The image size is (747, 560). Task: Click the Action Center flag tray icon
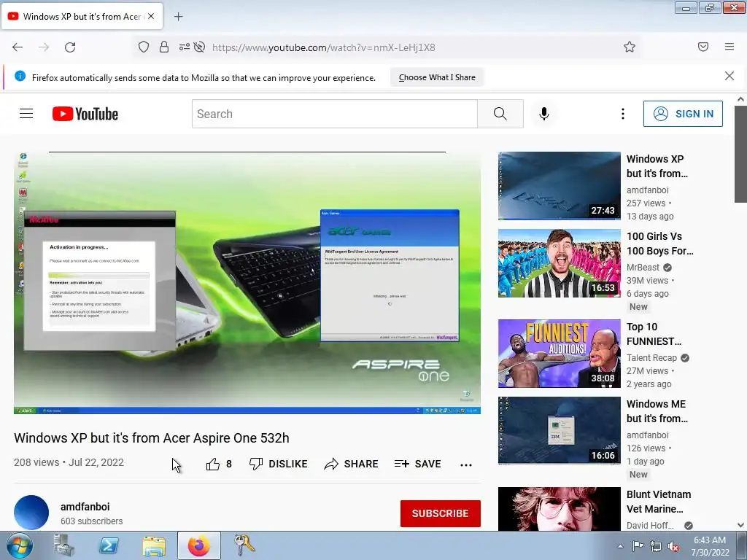pyautogui.click(x=638, y=546)
